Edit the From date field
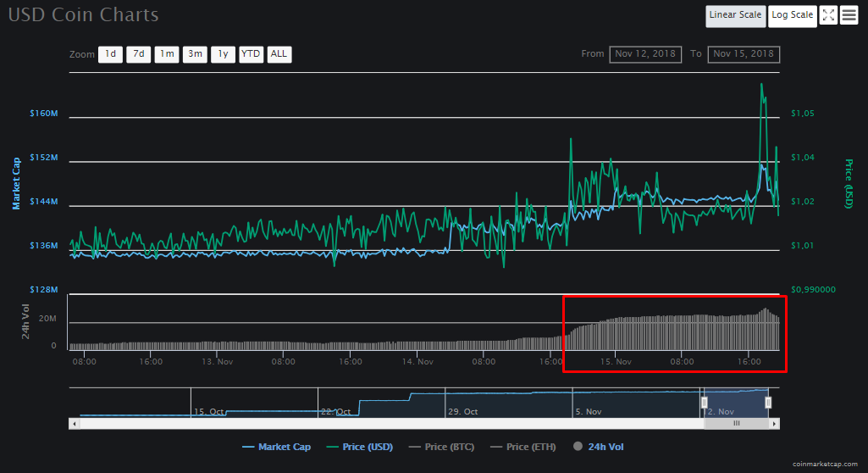This screenshot has height=473, width=868. [645, 54]
